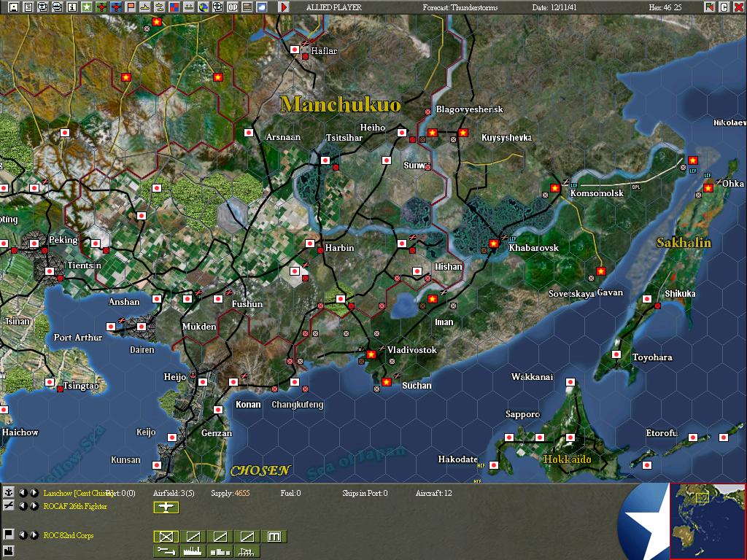Click the white star on green icon
The image size is (747, 560).
coord(87,7)
